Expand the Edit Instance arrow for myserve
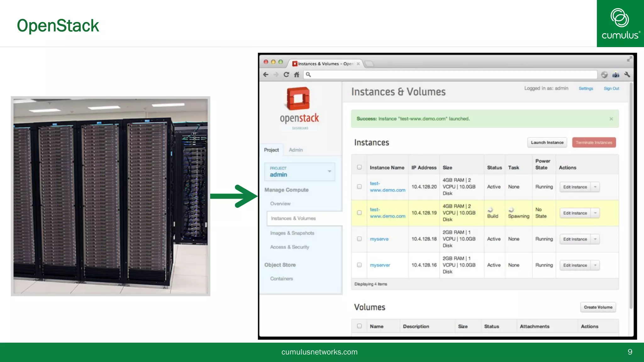Image resolution: width=644 pixels, height=362 pixels. click(595, 239)
